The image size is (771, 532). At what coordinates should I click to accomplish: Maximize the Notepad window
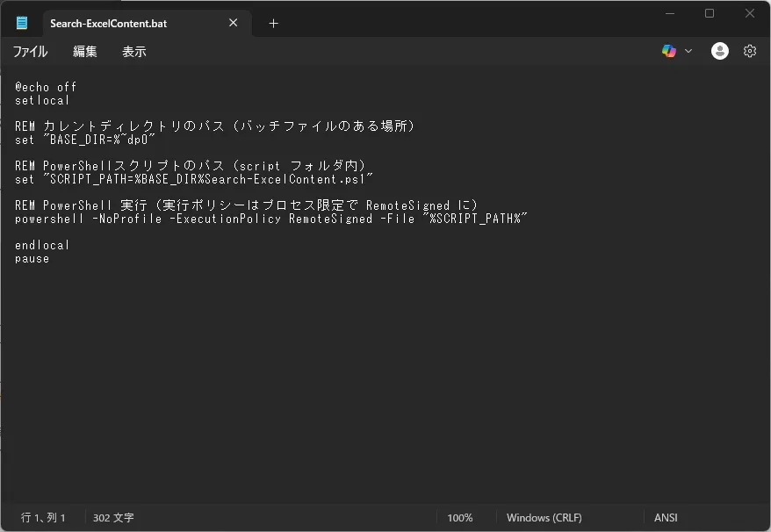pyautogui.click(x=709, y=13)
